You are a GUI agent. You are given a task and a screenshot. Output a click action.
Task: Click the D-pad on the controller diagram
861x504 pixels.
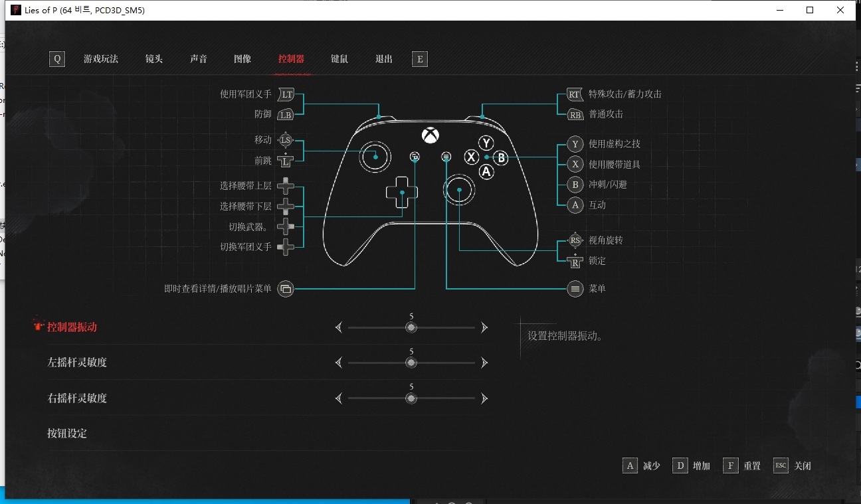pyautogui.click(x=402, y=192)
